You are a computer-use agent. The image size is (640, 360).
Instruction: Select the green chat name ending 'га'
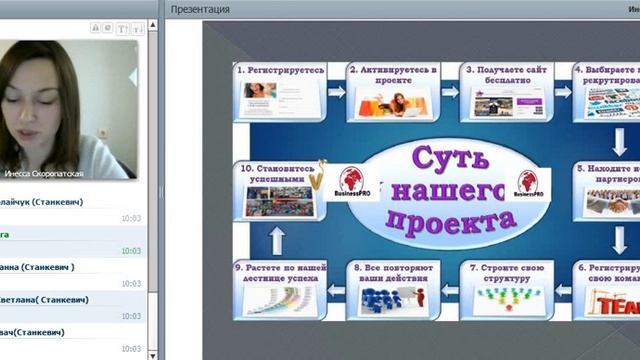pyautogui.click(x=4, y=235)
